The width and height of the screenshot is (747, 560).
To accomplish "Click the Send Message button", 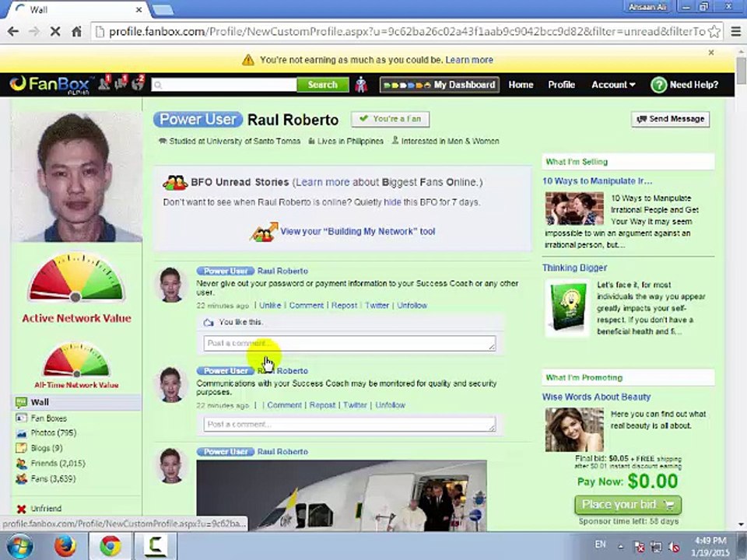I will (x=670, y=119).
